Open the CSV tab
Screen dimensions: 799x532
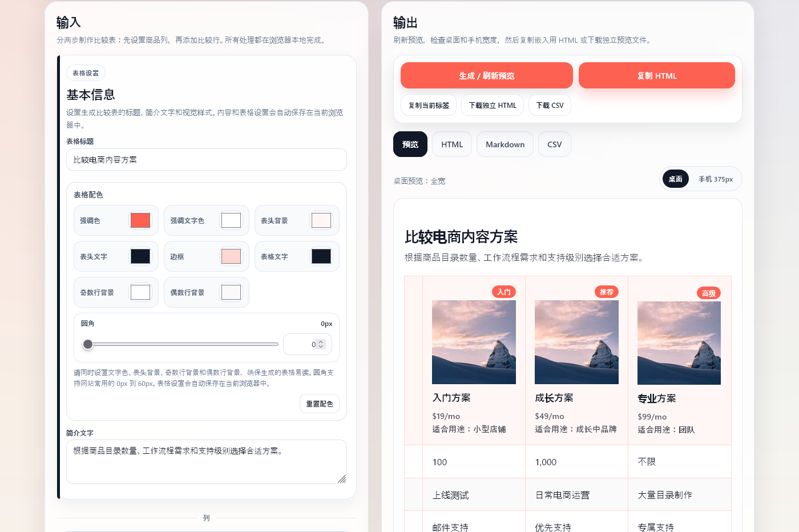click(x=555, y=144)
